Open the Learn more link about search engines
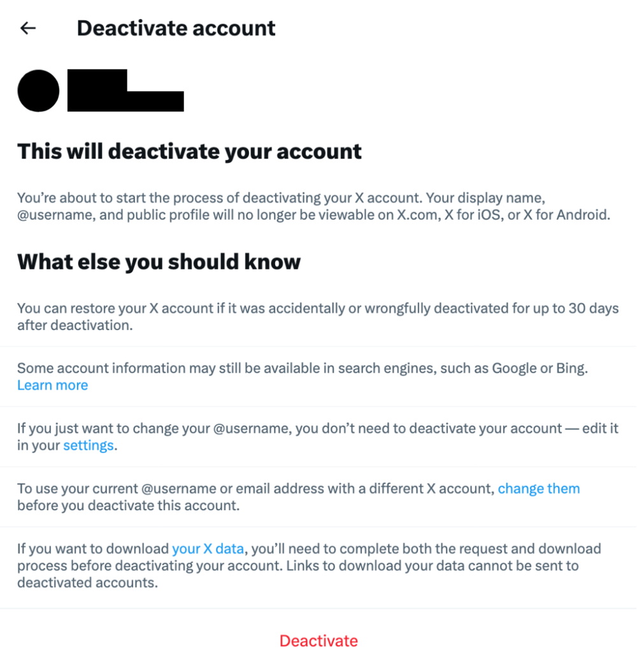Viewport: 637px width, 672px height. tap(52, 385)
